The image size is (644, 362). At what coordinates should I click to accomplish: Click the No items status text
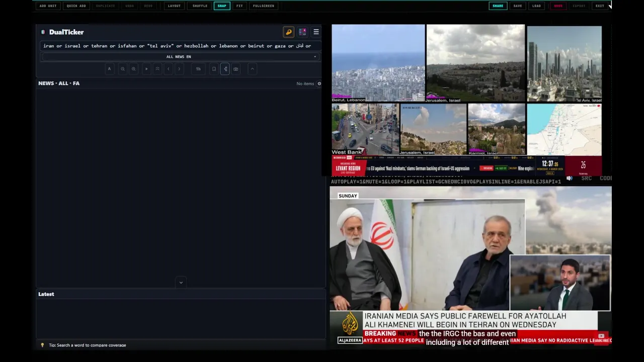click(x=305, y=84)
